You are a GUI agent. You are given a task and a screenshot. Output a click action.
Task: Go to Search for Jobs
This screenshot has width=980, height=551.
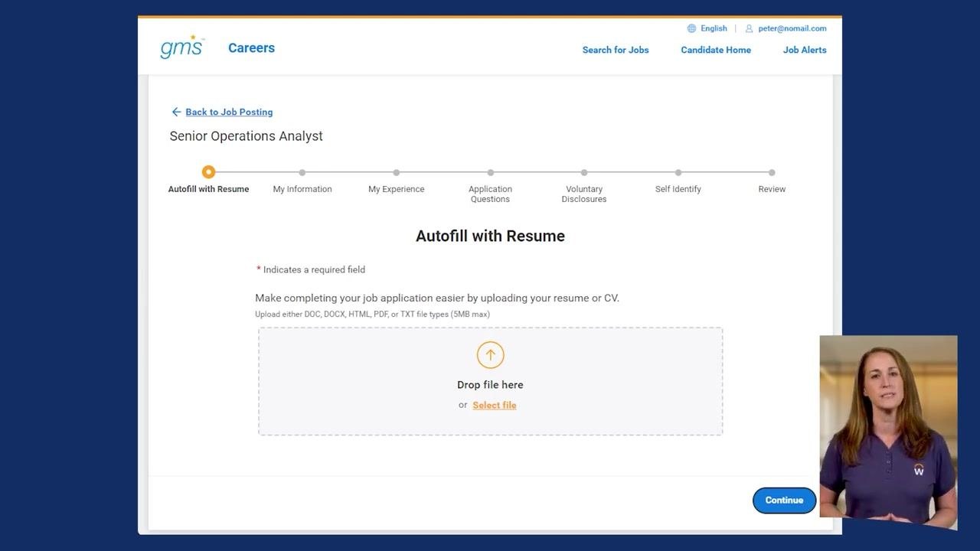click(616, 50)
